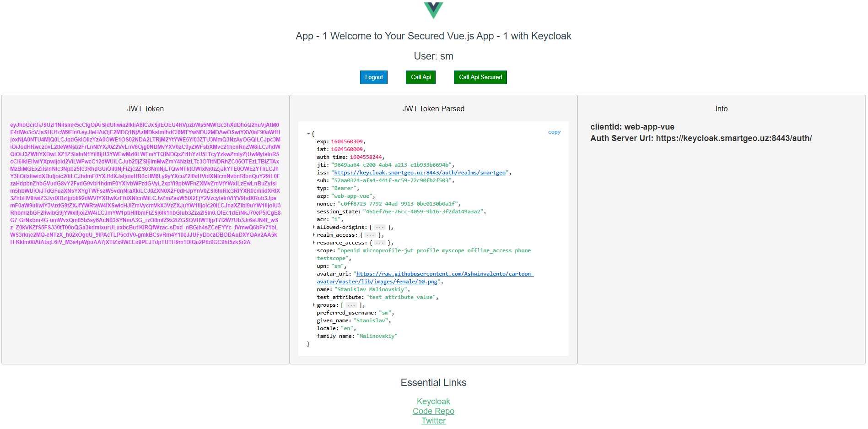Open the Keycloak essential link
The height and width of the screenshot is (429, 868).
433,402
